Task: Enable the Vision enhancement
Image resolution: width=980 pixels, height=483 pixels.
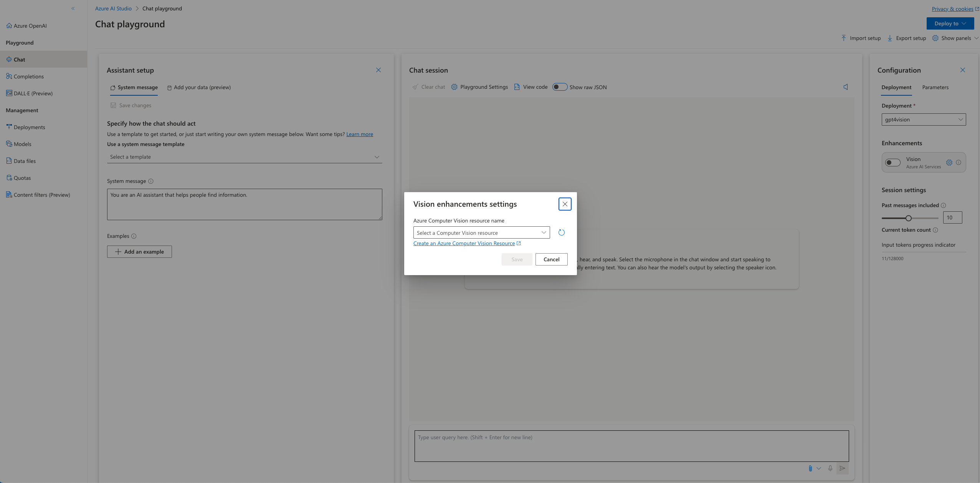Action: click(892, 163)
